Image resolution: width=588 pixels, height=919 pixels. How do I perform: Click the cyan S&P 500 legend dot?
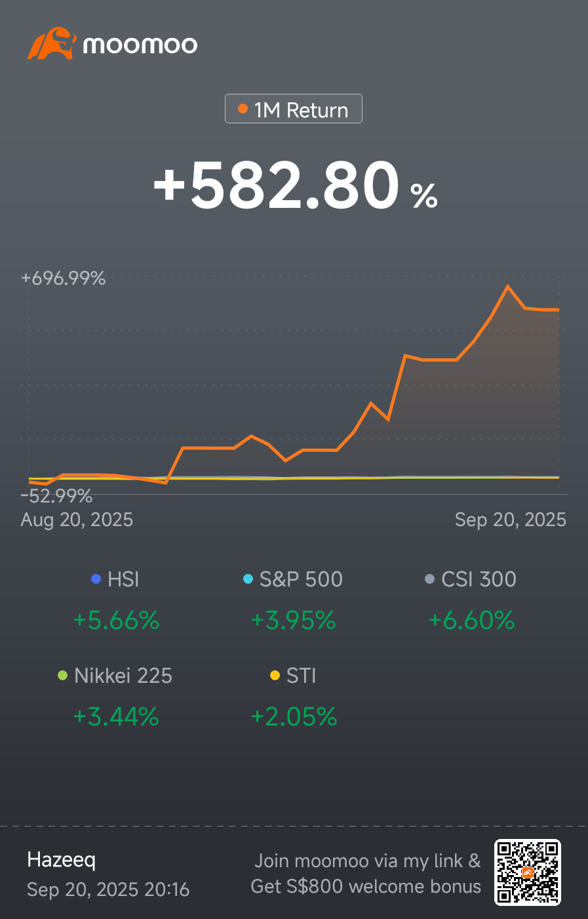point(248,579)
